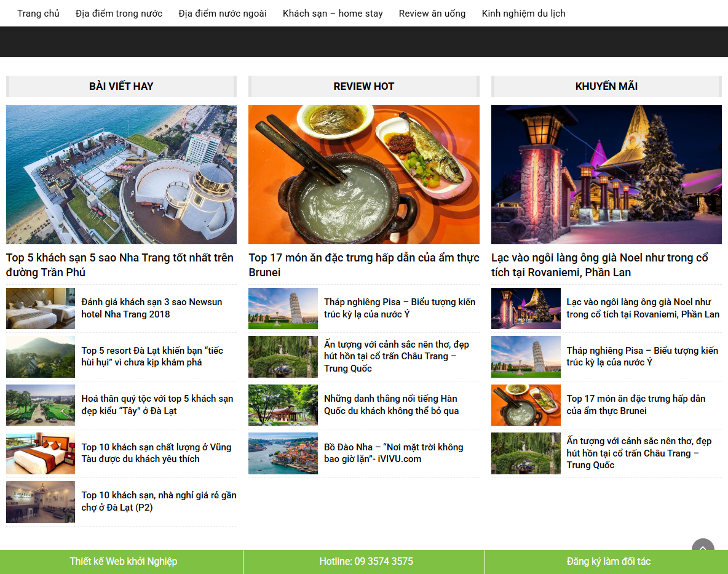Open the Top 5 khách sạn Nha Trang article

pos(118,265)
